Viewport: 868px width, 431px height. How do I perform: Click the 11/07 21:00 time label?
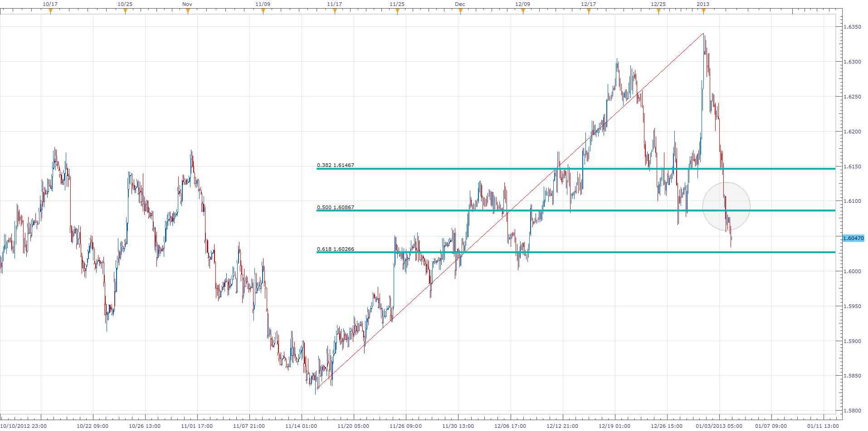(249, 426)
